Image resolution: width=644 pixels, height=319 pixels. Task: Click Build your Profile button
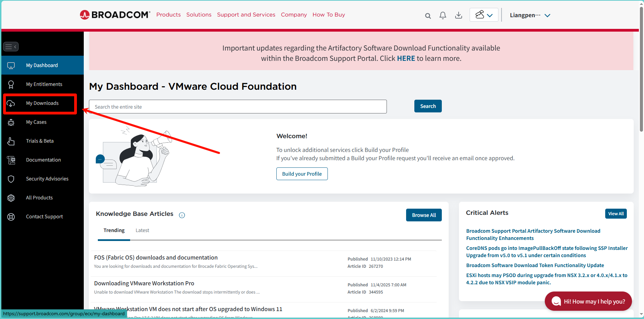tap(302, 174)
